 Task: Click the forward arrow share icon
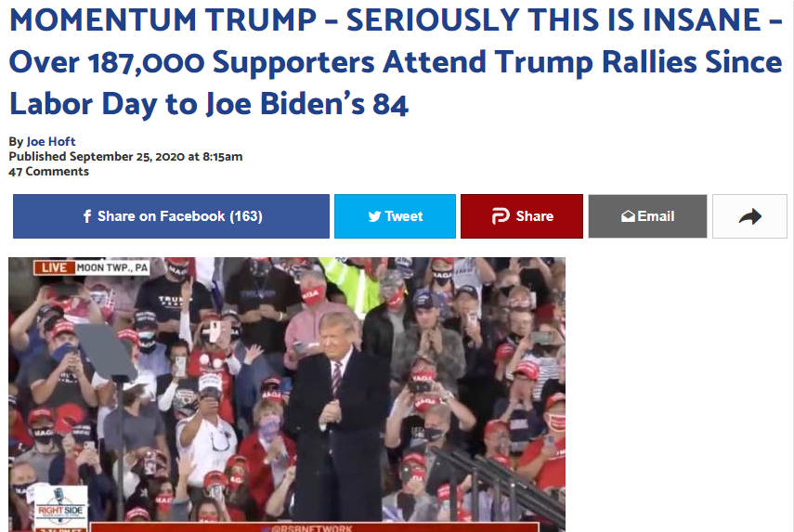[x=750, y=216]
